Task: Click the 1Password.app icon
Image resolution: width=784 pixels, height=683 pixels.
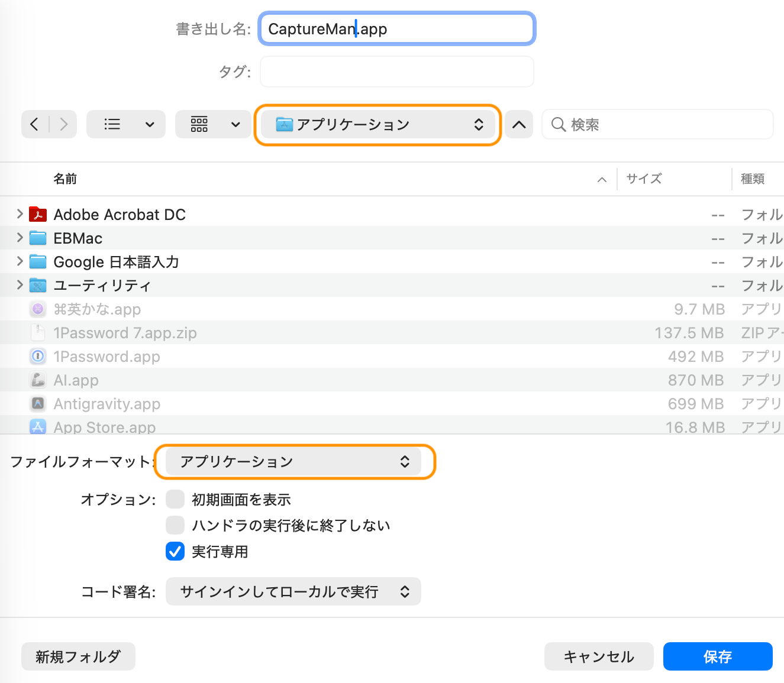Action: [38, 356]
